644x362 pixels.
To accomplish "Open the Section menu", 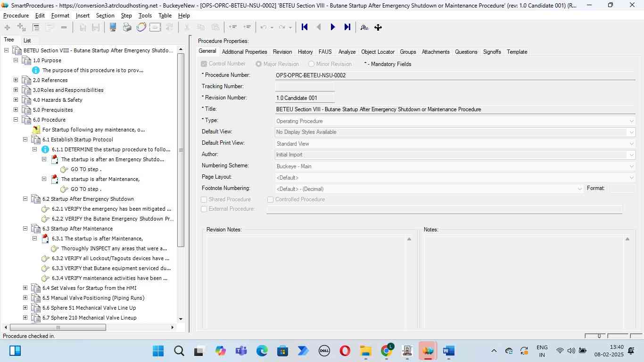I will [x=105, y=16].
